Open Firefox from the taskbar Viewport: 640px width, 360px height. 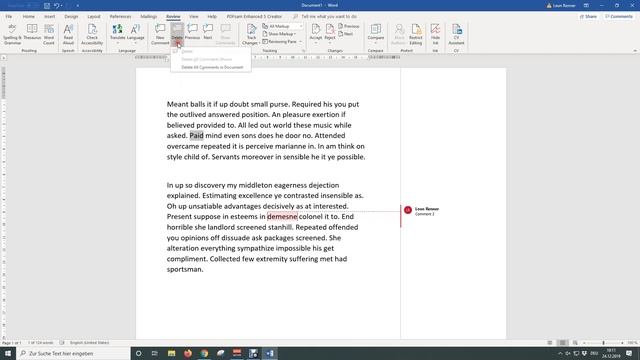tap(188, 353)
